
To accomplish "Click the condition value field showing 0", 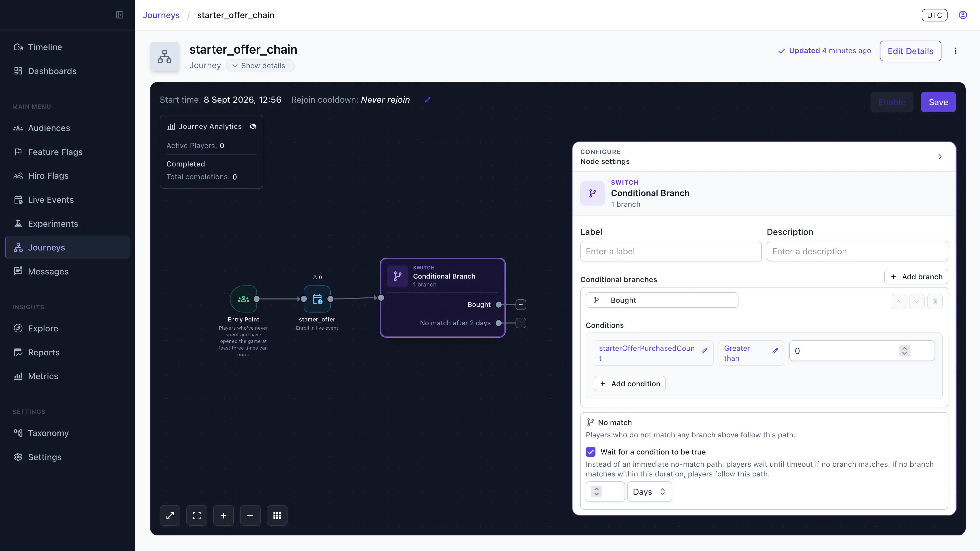I will (862, 351).
